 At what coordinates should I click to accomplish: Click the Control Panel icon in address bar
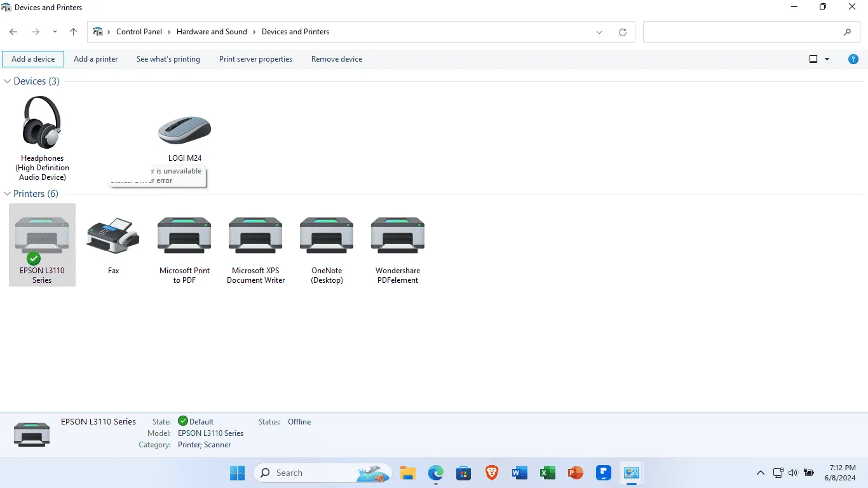point(98,32)
